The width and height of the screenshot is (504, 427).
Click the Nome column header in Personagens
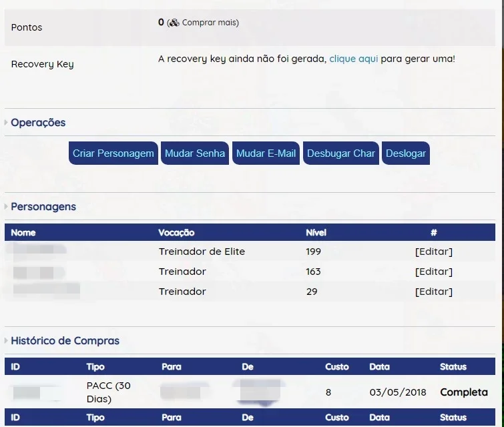click(23, 233)
